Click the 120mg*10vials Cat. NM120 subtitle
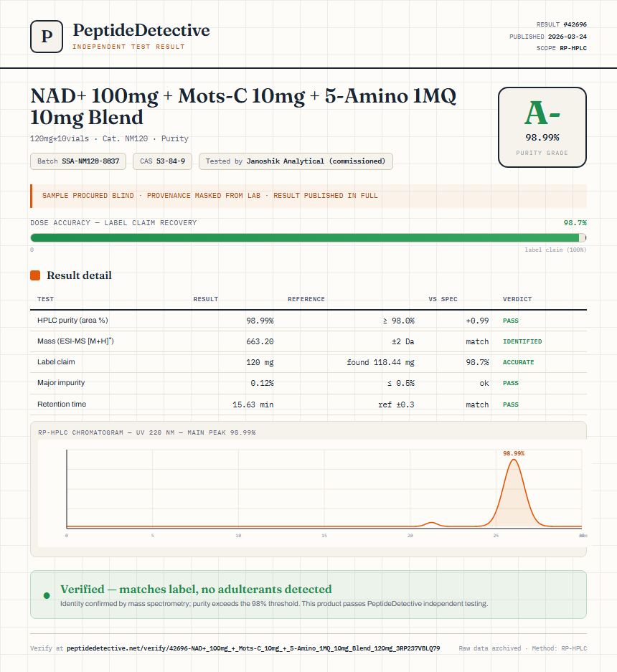The image size is (617, 672). 109,139
